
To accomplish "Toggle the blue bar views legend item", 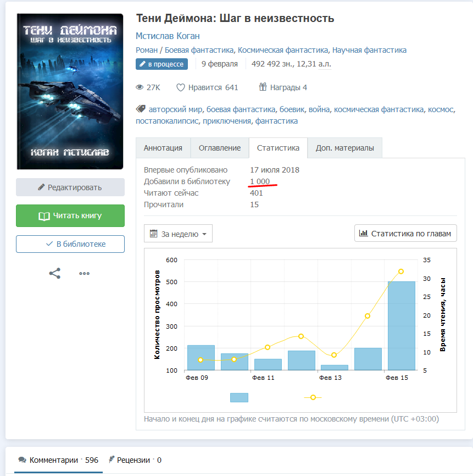I will 239,397.
